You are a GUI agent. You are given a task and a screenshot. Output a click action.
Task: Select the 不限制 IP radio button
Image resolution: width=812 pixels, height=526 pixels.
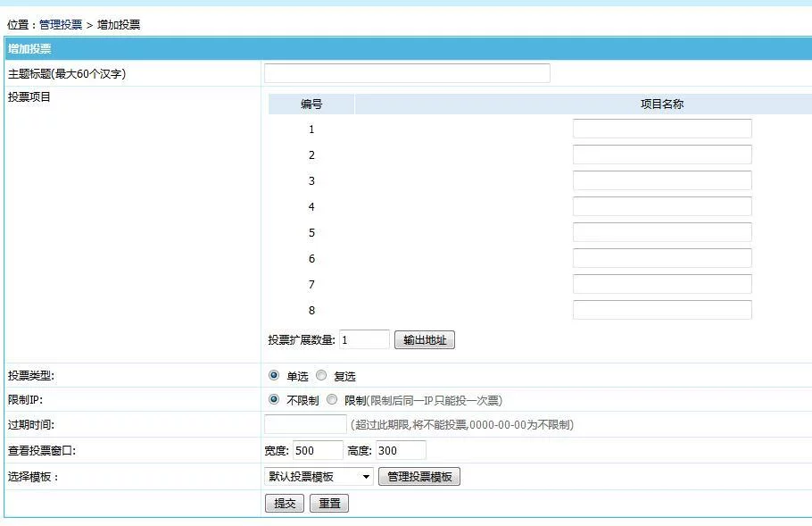point(274,399)
